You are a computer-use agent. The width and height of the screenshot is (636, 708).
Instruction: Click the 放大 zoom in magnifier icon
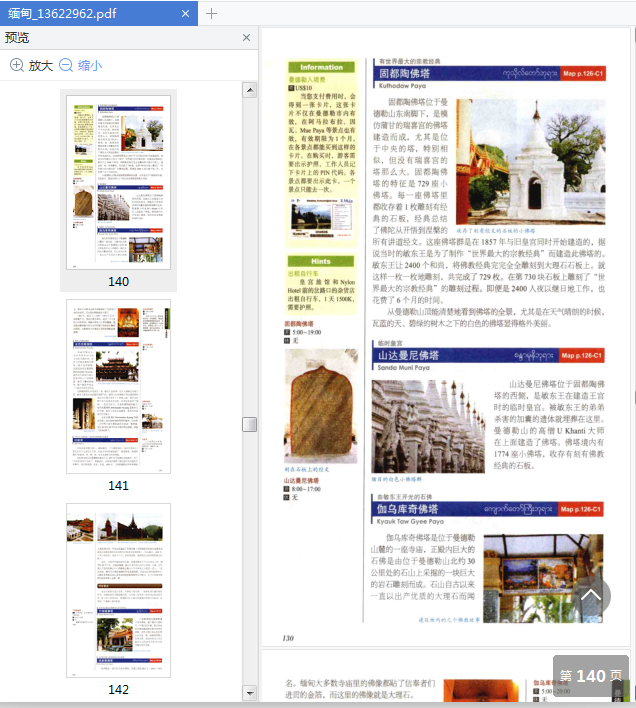pos(17,65)
